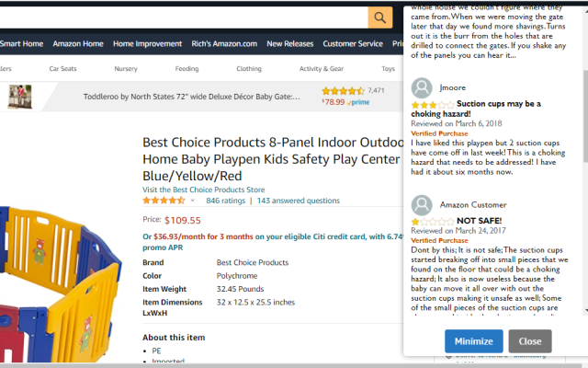Image resolution: width=588 pixels, height=368 pixels.
Task: Click the Toddleroo baby gate ad thumbnail
Action: (17, 96)
